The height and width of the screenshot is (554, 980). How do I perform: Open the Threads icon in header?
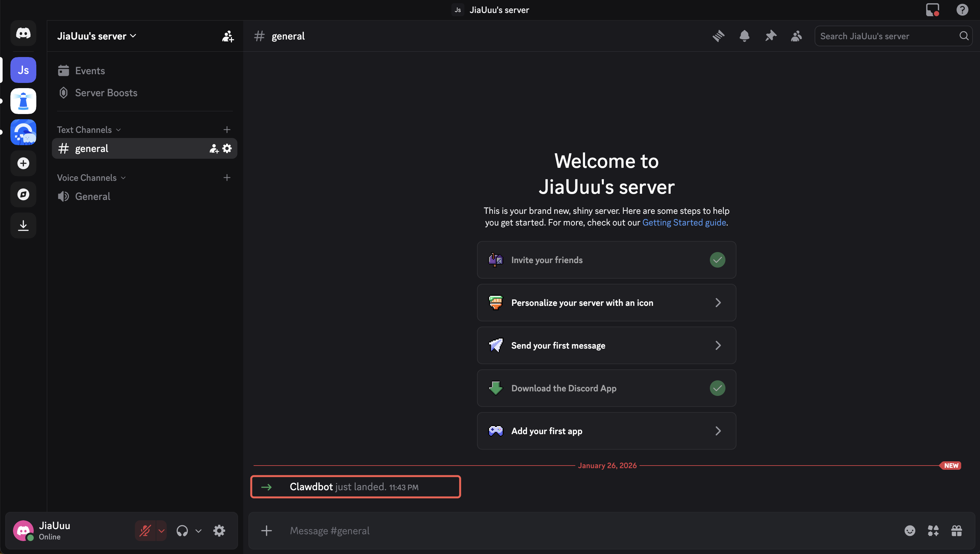tap(718, 36)
